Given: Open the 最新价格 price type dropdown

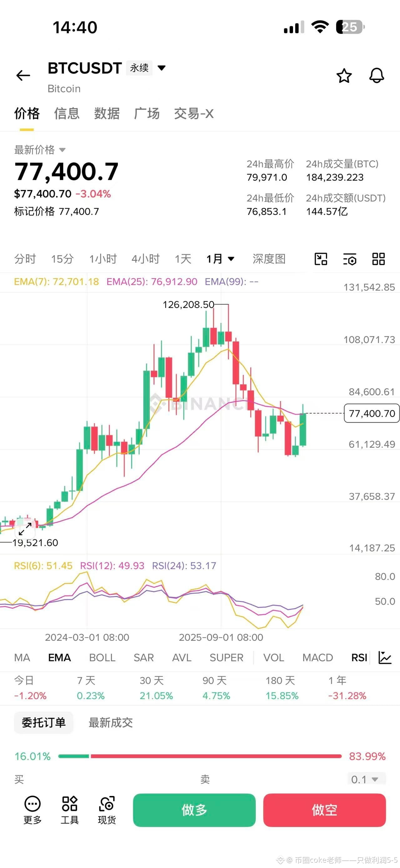Looking at the screenshot, I should click(40, 150).
